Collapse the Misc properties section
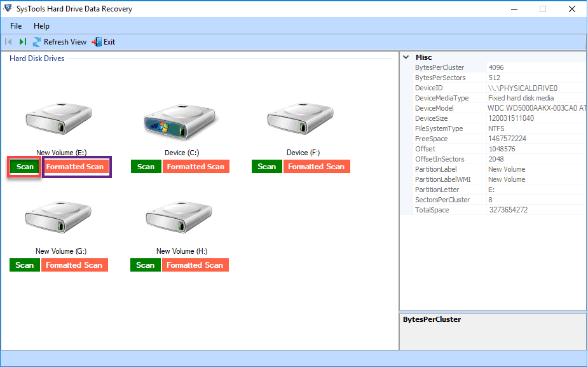The width and height of the screenshot is (588, 367). [406, 57]
